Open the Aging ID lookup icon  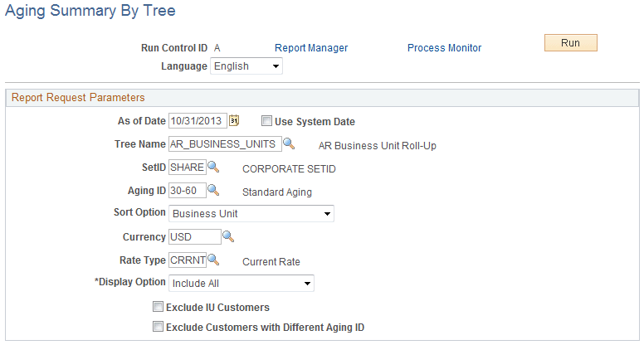click(x=213, y=191)
